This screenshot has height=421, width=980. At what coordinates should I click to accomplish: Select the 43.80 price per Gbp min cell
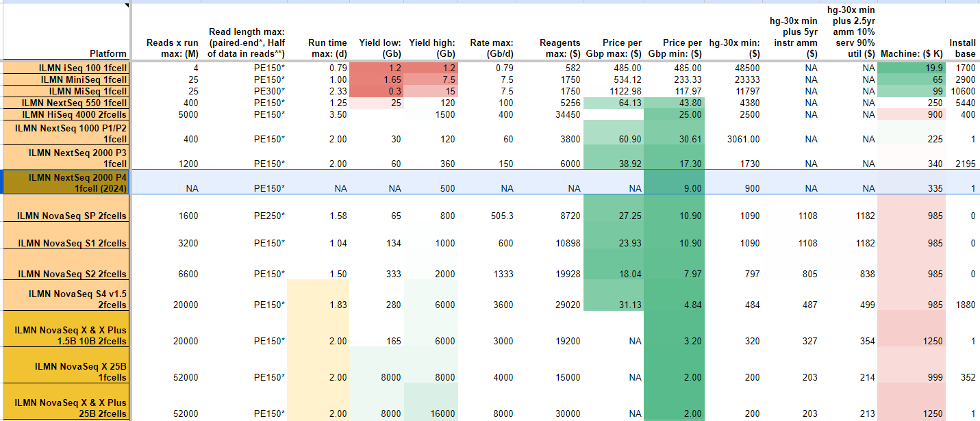tap(675, 103)
